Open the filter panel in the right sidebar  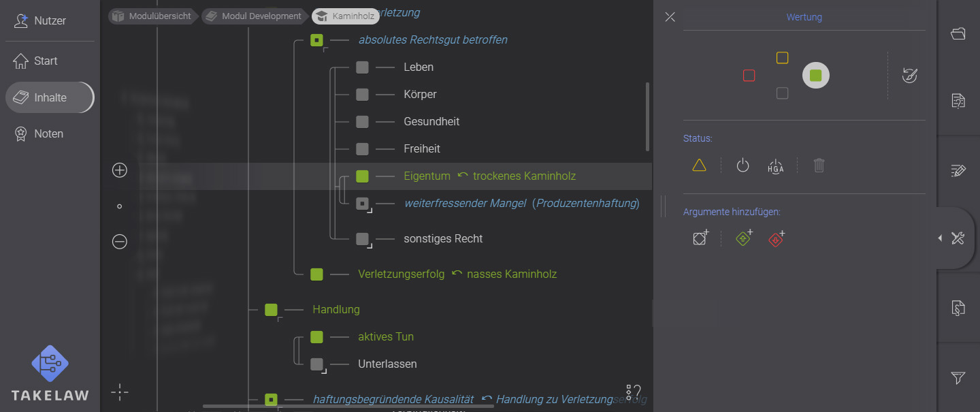click(958, 377)
